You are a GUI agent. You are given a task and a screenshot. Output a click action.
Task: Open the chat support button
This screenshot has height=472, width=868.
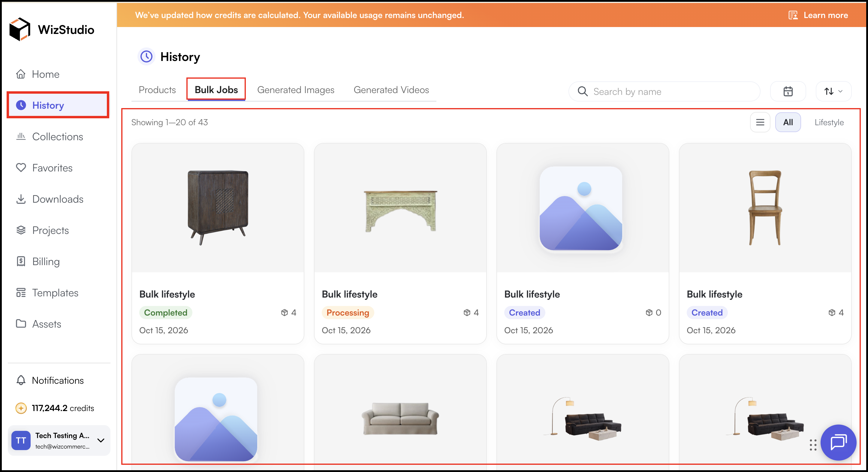(x=838, y=442)
